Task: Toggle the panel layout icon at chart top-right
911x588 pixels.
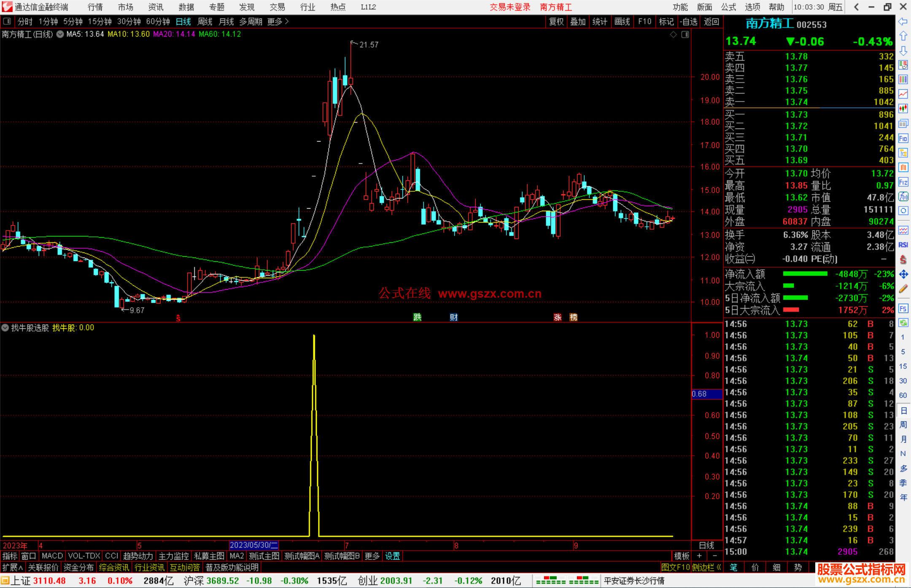Action: click(685, 35)
